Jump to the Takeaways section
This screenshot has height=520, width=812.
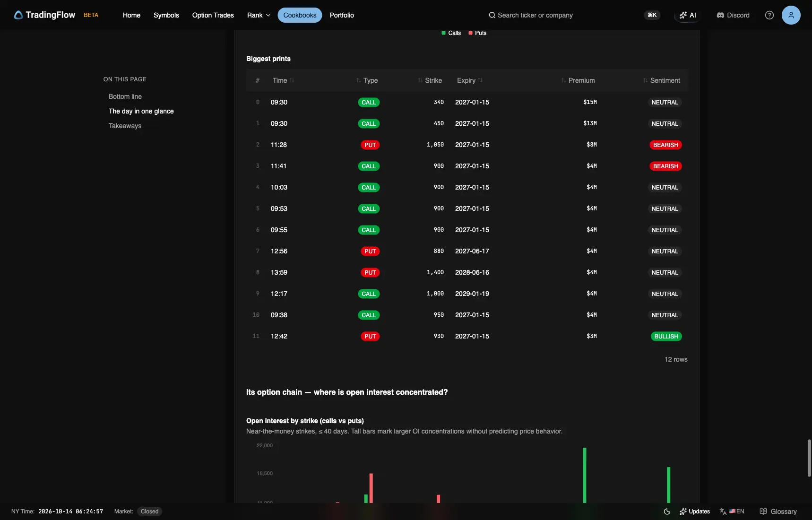[x=125, y=126]
